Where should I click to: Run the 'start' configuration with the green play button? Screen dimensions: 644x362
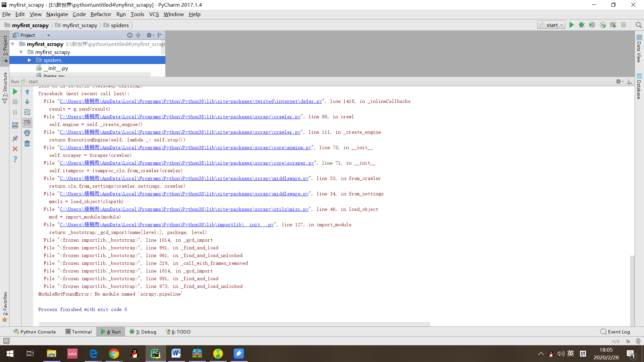(572, 25)
